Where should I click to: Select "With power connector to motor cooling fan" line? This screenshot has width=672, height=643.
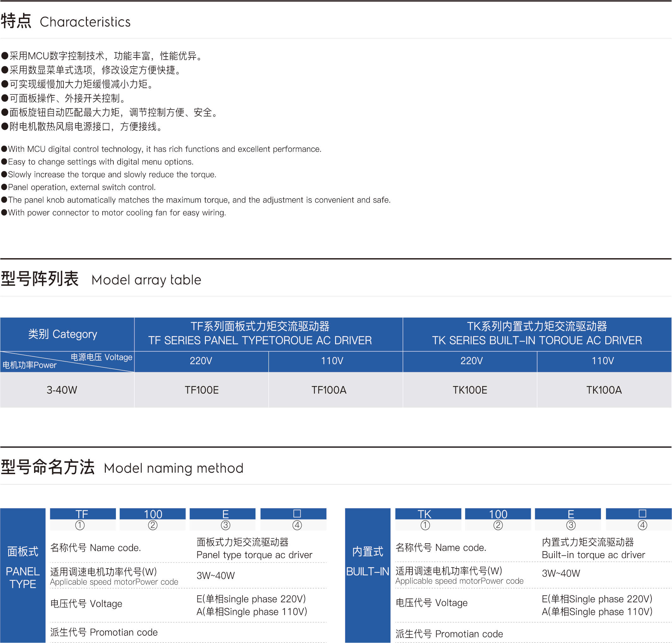tap(114, 212)
